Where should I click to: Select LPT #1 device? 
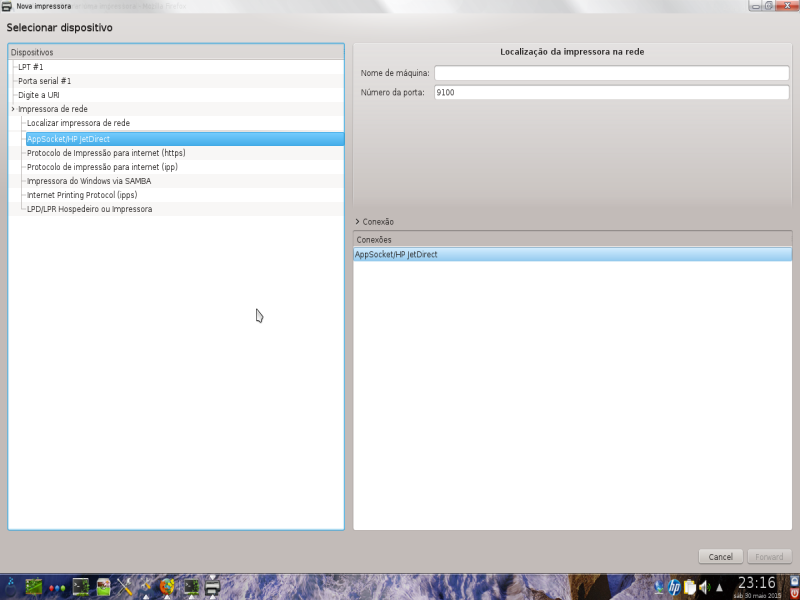point(31,67)
